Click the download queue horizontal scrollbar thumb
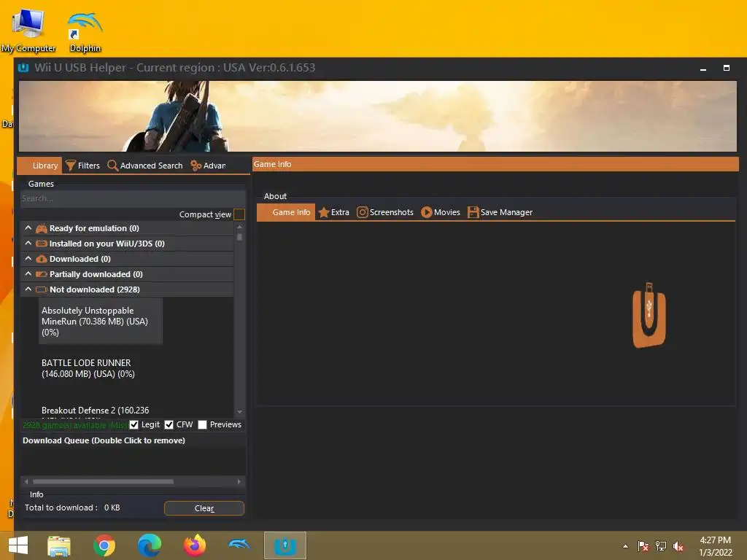Image resolution: width=747 pixels, height=560 pixels. [103, 481]
